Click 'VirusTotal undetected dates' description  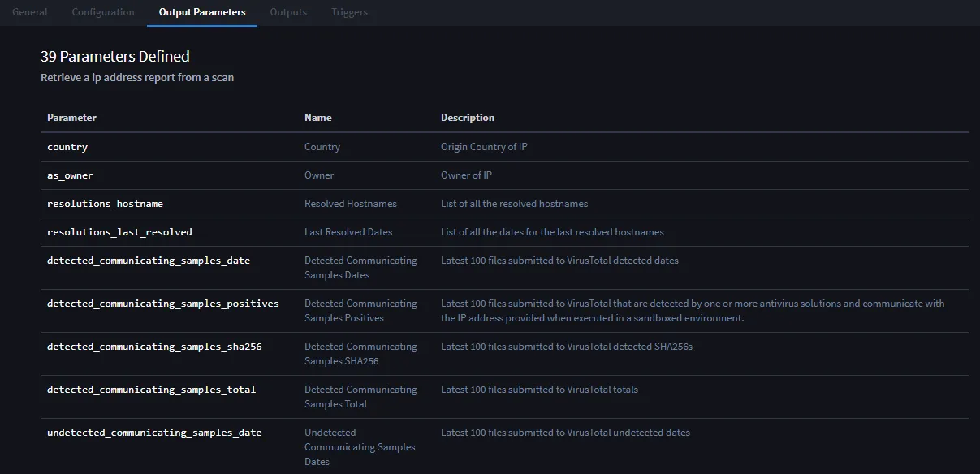click(x=565, y=433)
